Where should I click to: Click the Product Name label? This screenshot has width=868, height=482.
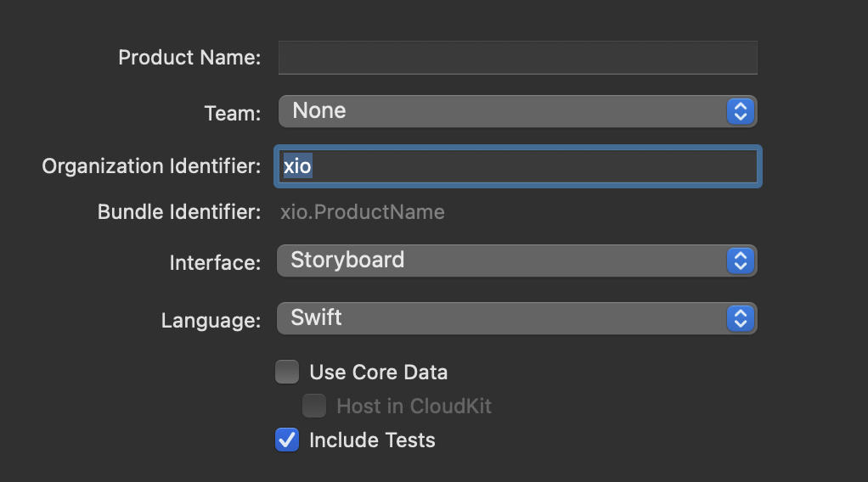[189, 58]
